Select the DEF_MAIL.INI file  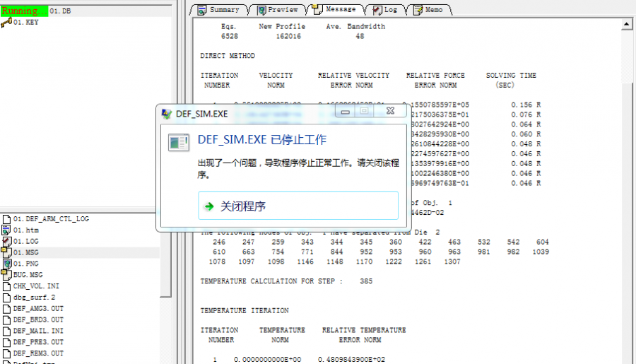pos(38,331)
